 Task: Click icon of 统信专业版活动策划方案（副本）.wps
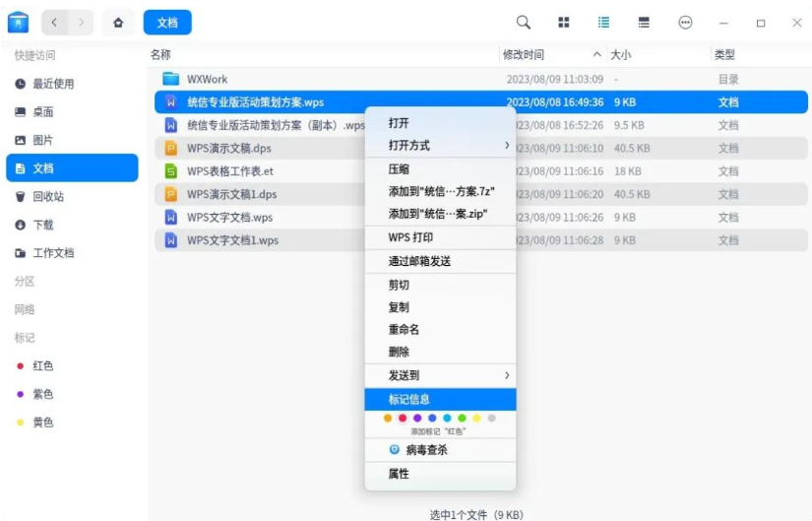click(171, 125)
